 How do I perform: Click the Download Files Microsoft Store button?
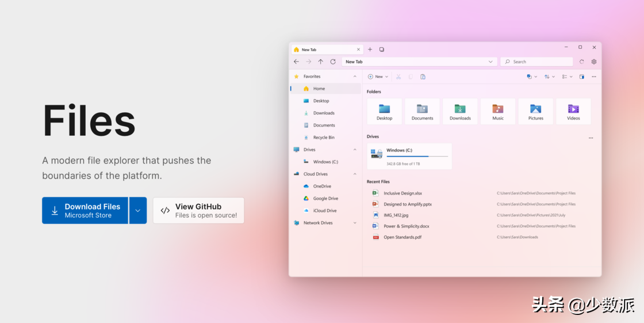(x=85, y=211)
